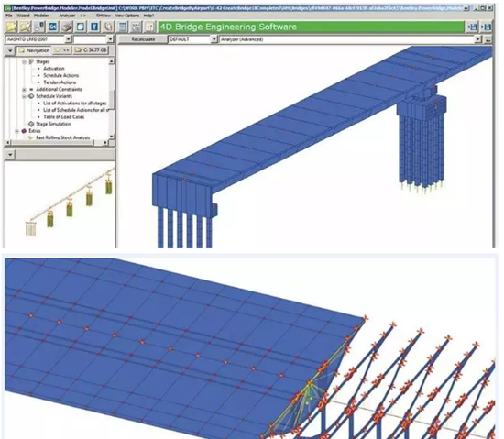Select List of Activations for all stages
The width and height of the screenshot is (504, 439).
click(x=75, y=104)
